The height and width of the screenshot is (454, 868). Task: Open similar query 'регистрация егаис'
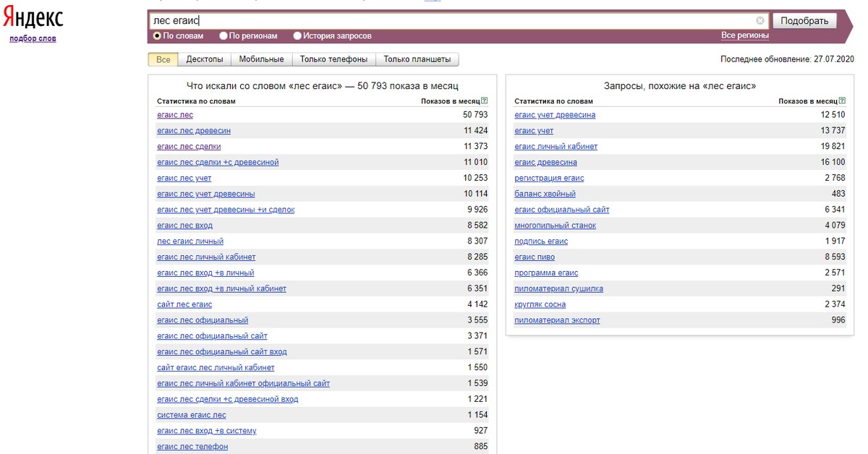click(549, 178)
